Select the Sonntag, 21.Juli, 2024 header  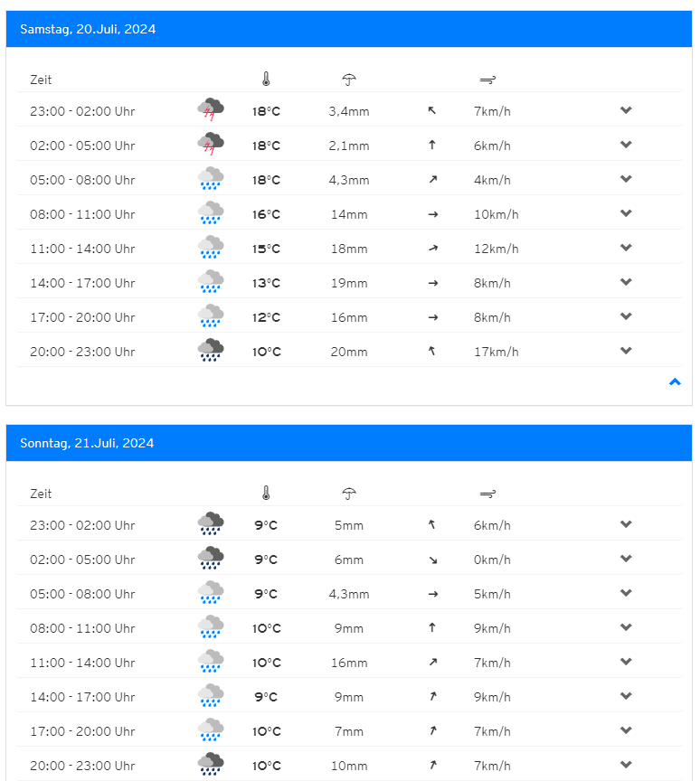(x=87, y=443)
